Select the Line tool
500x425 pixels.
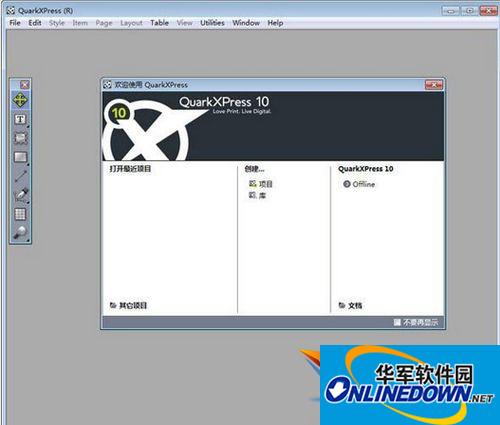pyautogui.click(x=20, y=176)
